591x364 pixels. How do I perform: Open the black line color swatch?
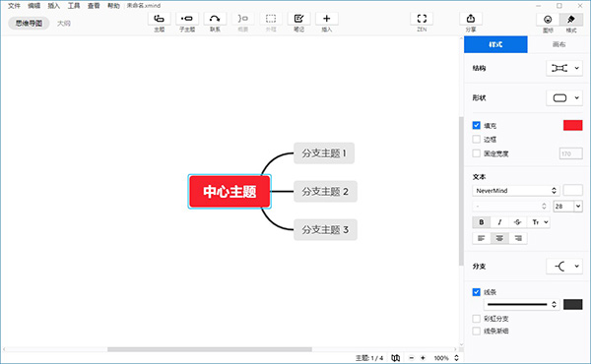click(573, 305)
